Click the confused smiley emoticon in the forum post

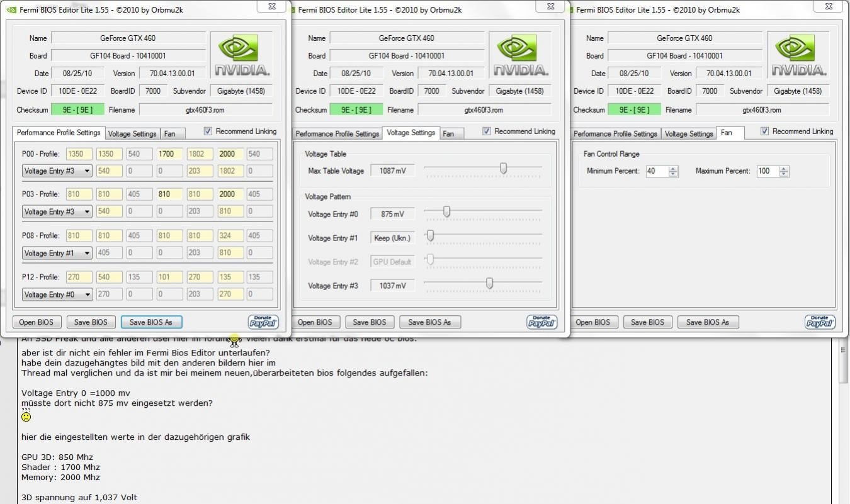click(x=26, y=416)
